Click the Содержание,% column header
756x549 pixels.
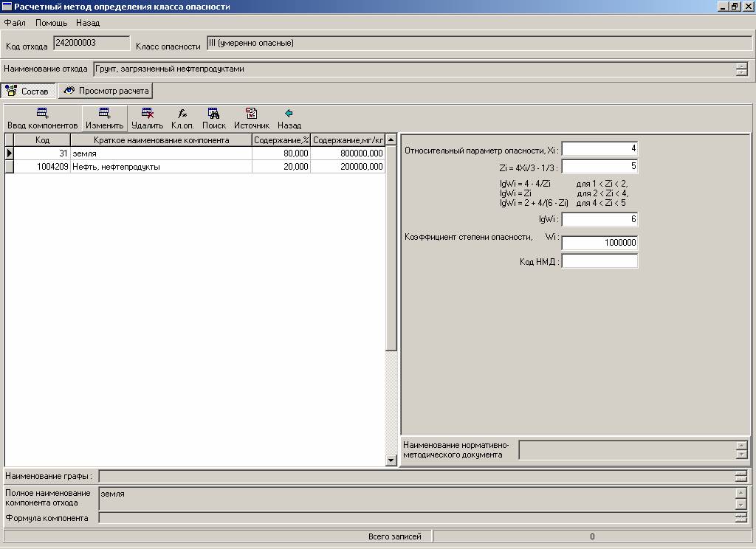281,140
